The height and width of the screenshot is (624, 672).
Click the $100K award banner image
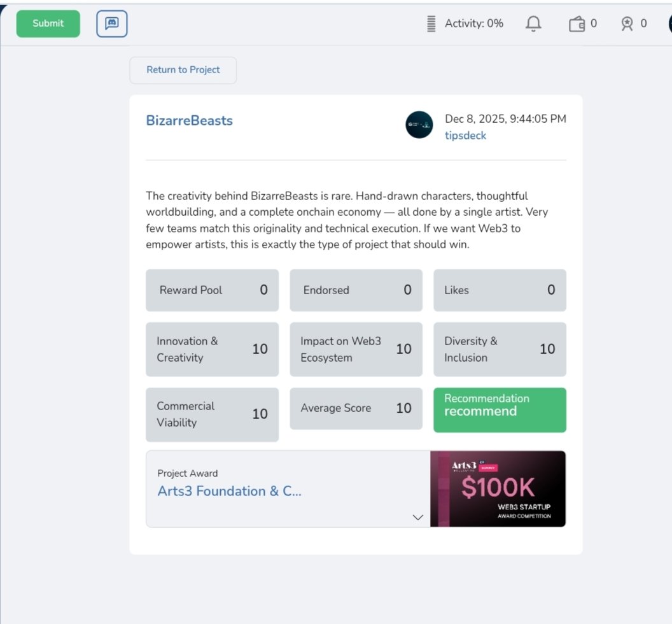(498, 489)
